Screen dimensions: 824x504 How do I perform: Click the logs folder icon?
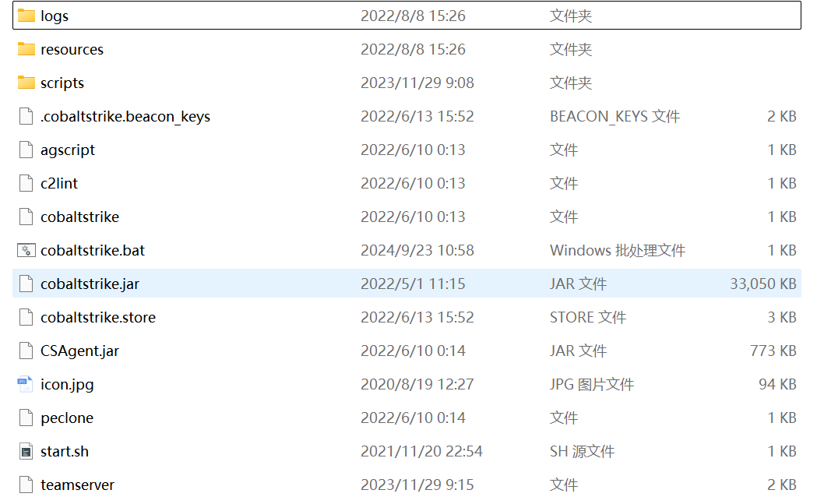26,16
